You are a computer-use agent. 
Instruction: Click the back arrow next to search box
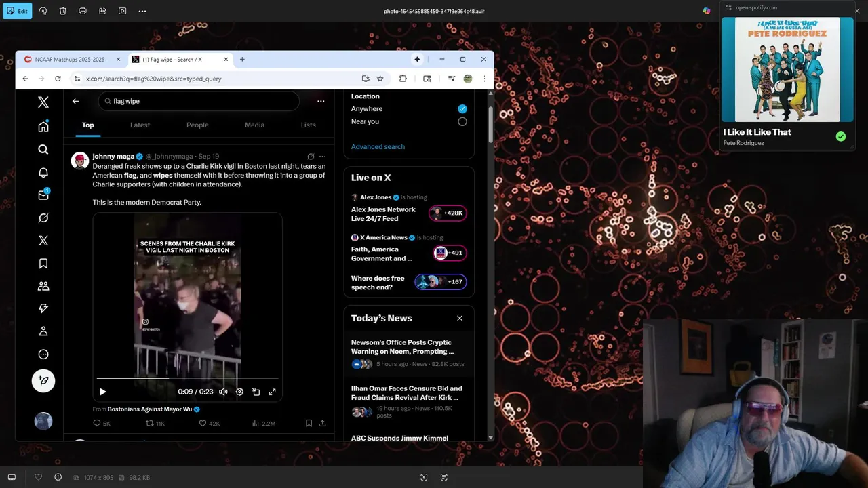click(x=75, y=101)
